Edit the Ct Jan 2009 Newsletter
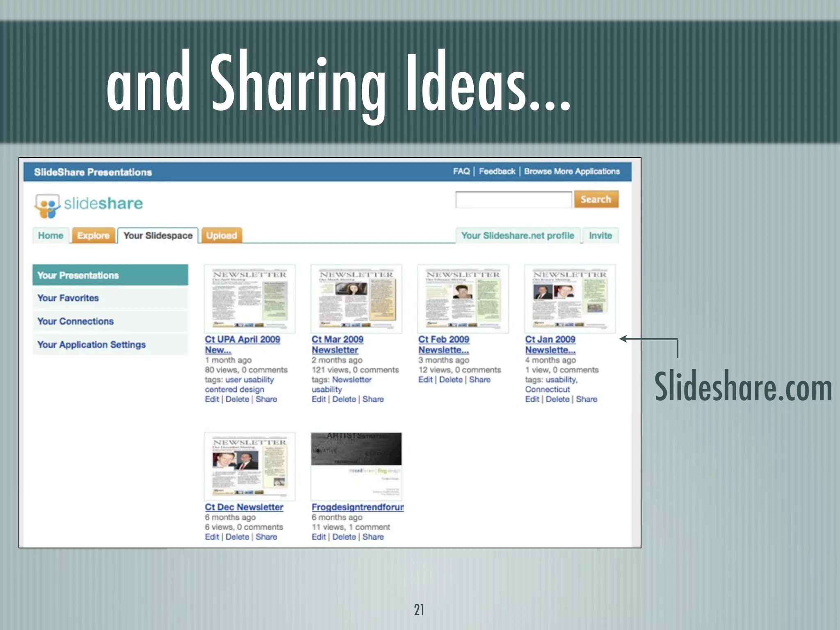The image size is (840, 630). (x=532, y=399)
